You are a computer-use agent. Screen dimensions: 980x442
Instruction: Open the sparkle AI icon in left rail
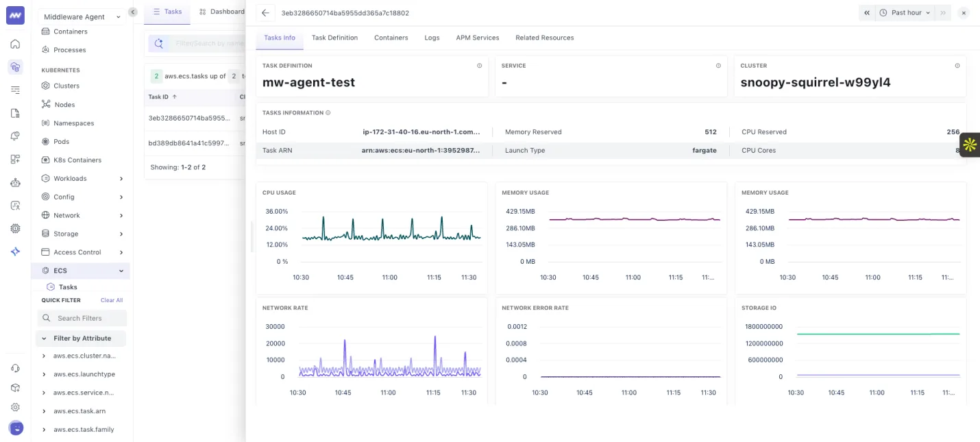15,251
